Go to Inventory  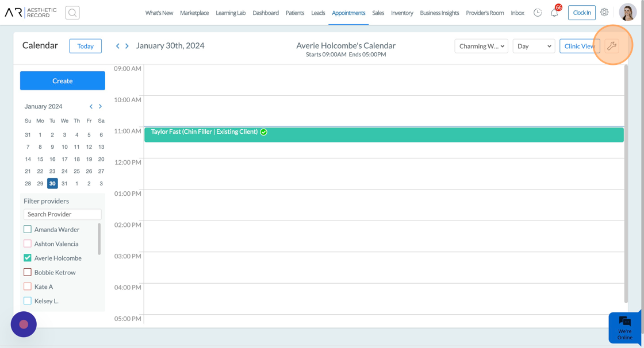(x=402, y=13)
